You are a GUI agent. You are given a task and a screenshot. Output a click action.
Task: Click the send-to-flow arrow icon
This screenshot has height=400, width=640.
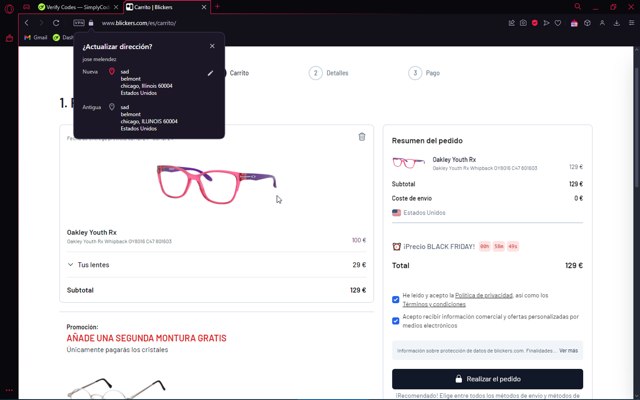click(546, 23)
